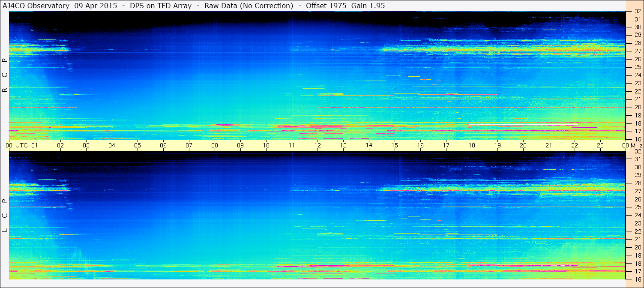Click the 08 hour marker on the UTC axis
The image size is (644, 288).
(215, 145)
